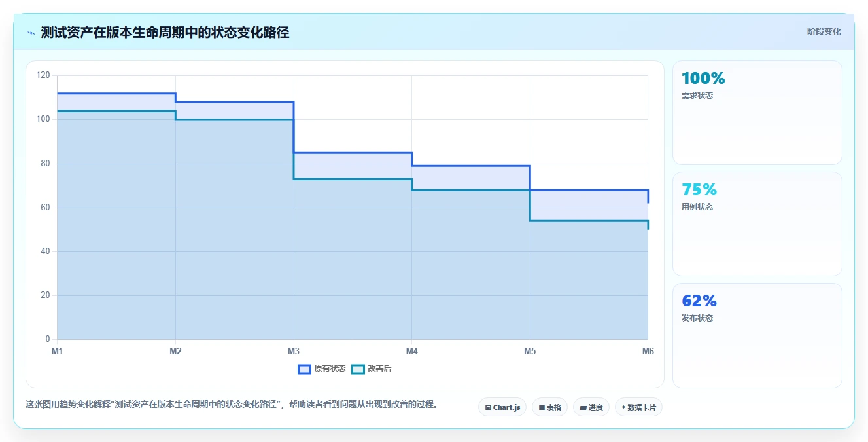Click the M5 x-axis label

(x=530, y=352)
